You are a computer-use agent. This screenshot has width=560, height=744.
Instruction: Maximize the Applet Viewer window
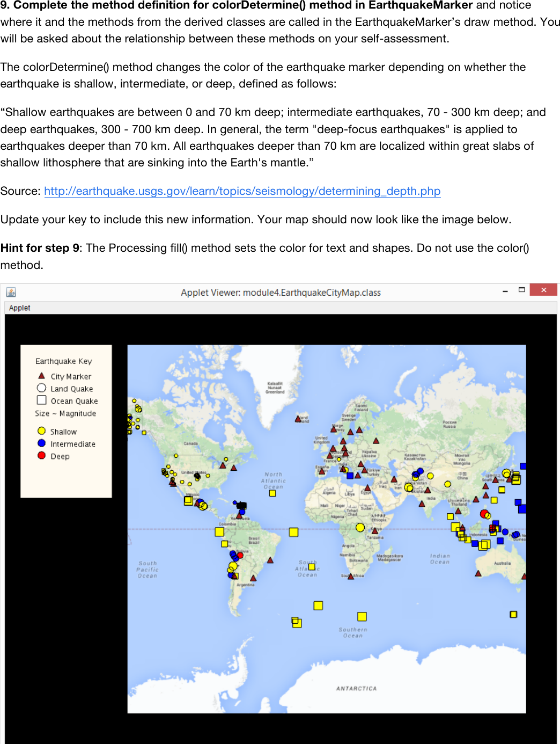(521, 290)
